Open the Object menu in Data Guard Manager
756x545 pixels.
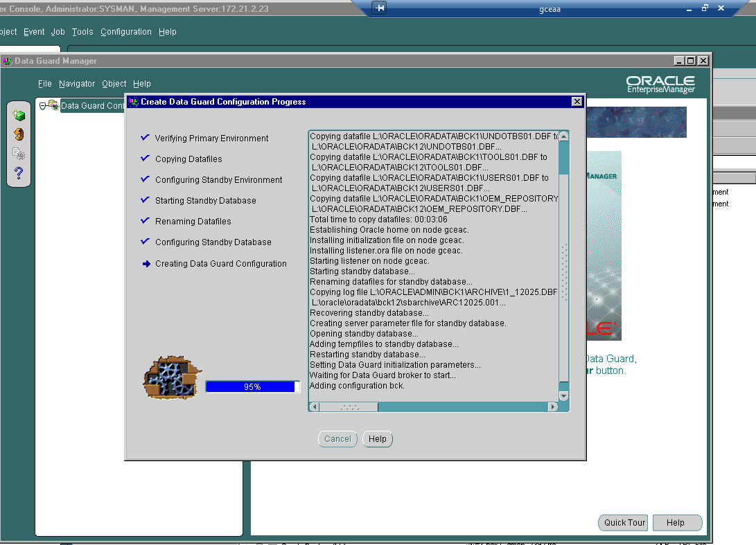pyautogui.click(x=114, y=84)
